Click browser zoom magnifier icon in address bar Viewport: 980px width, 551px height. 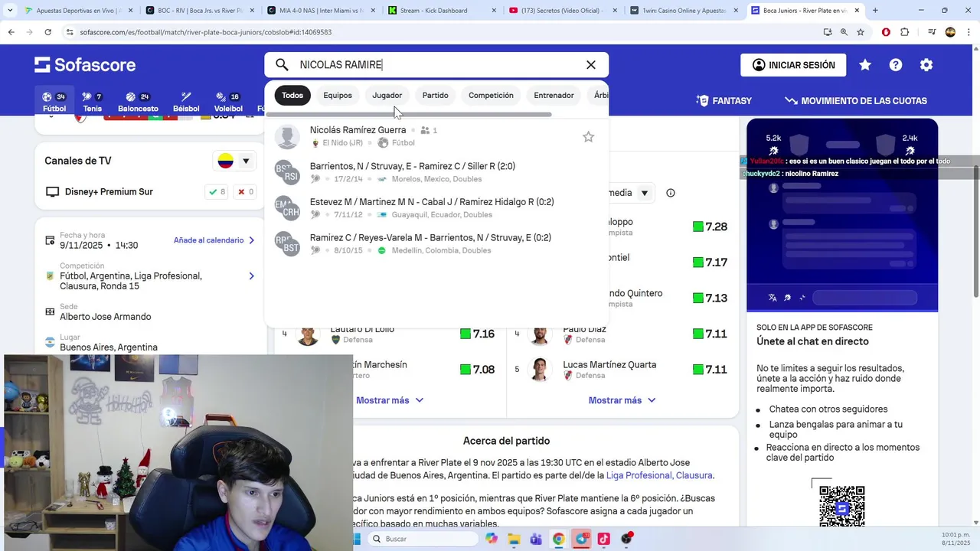click(844, 32)
